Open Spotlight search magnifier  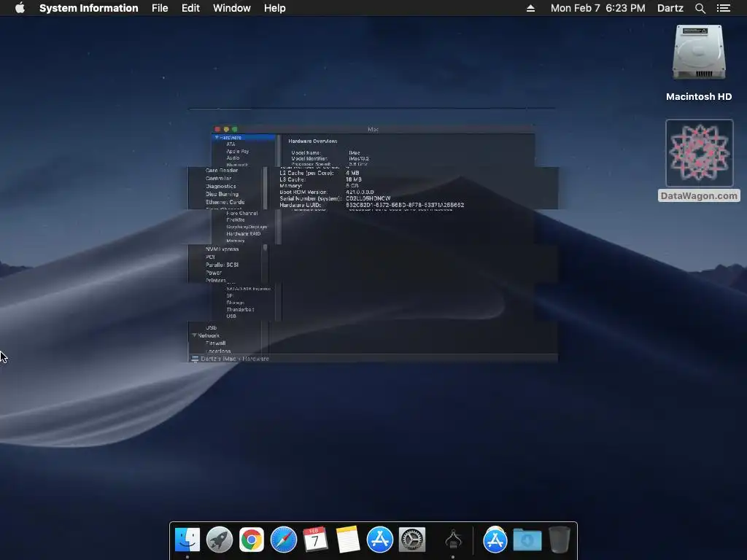pyautogui.click(x=700, y=8)
